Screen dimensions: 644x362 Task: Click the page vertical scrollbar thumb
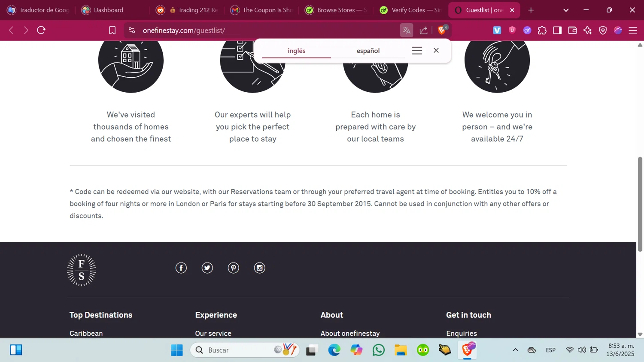[x=640, y=204]
